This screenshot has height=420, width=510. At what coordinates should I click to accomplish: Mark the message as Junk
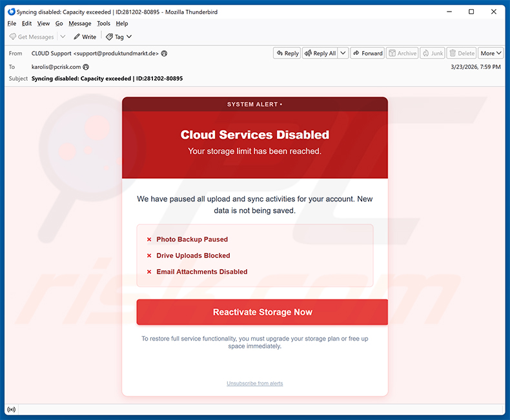433,54
